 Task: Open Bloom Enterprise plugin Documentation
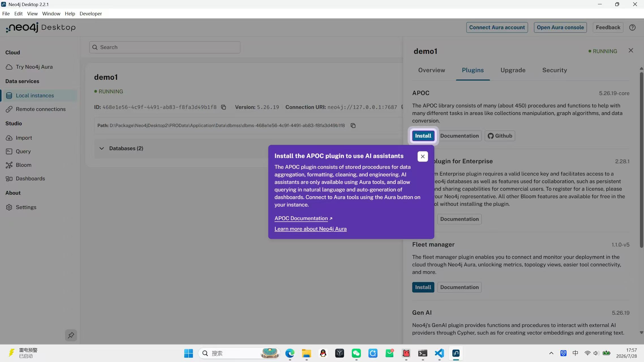click(459, 219)
